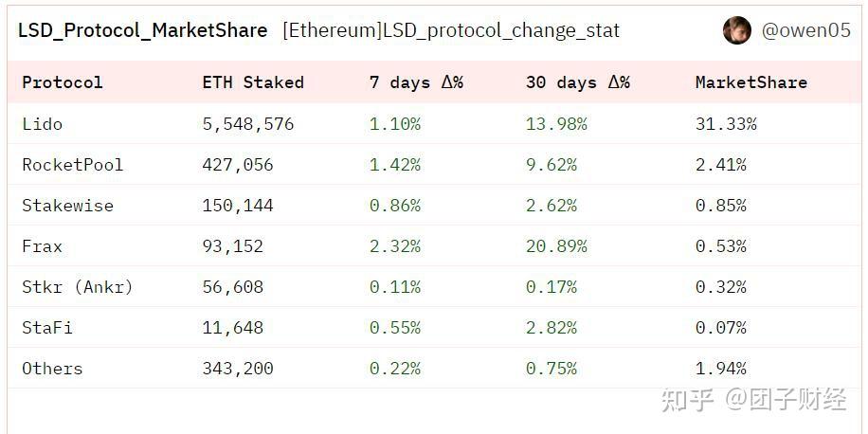Click Lido's 31.33% MarketShare value

[x=726, y=124]
